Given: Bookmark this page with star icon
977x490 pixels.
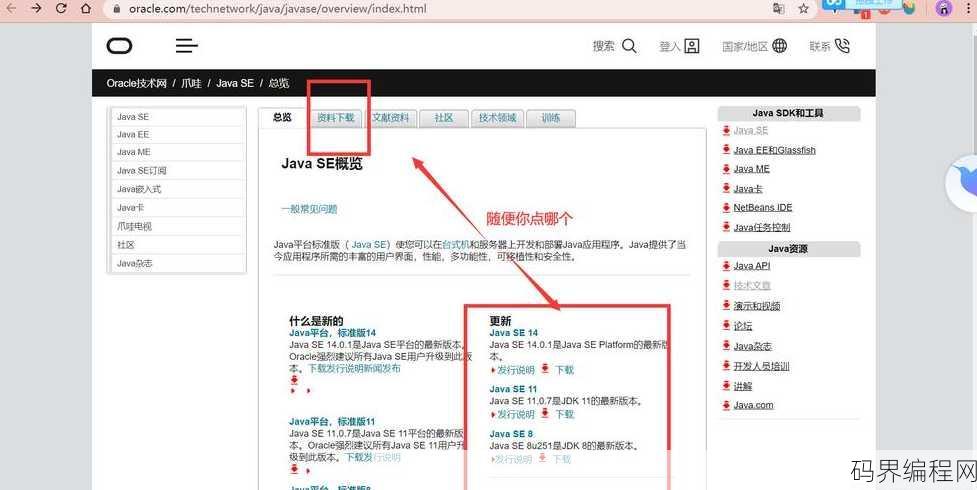Looking at the screenshot, I should tap(804, 8).
